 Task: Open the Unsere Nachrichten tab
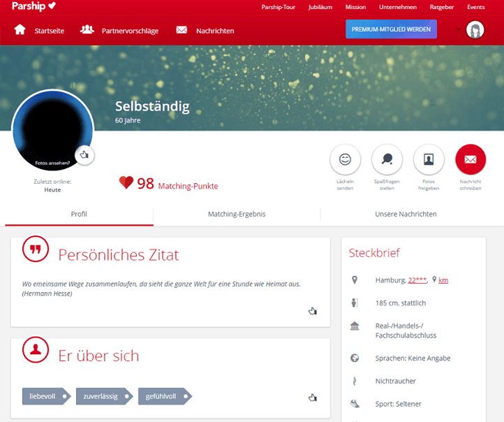click(x=406, y=214)
